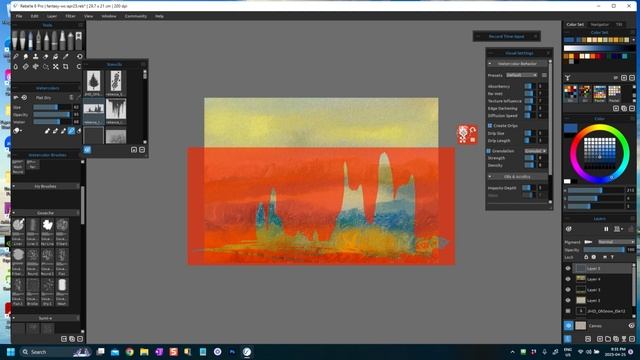Hide Layer 4 with its eye icon
The height and width of the screenshot is (360, 640).
(x=568, y=279)
